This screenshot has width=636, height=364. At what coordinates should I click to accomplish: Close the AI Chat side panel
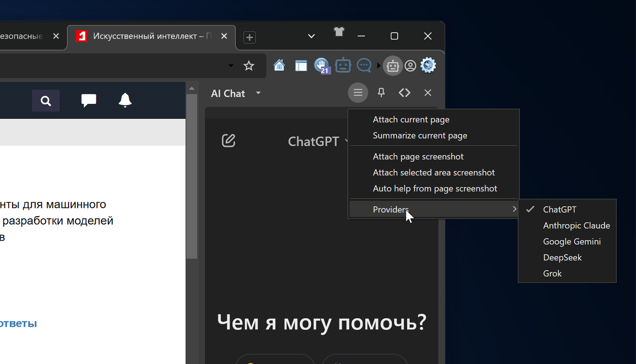(x=428, y=93)
